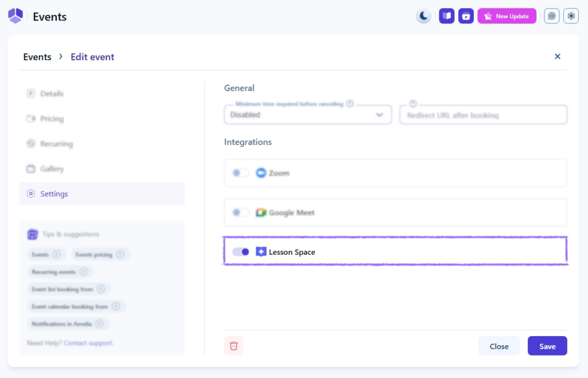588x378 pixels.
Task: Enable the Google Meet integration toggle
Action: (x=241, y=213)
